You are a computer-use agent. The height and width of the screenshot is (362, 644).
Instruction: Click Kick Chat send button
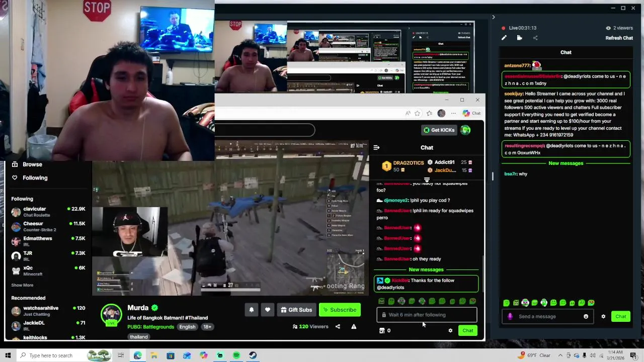coord(468,330)
